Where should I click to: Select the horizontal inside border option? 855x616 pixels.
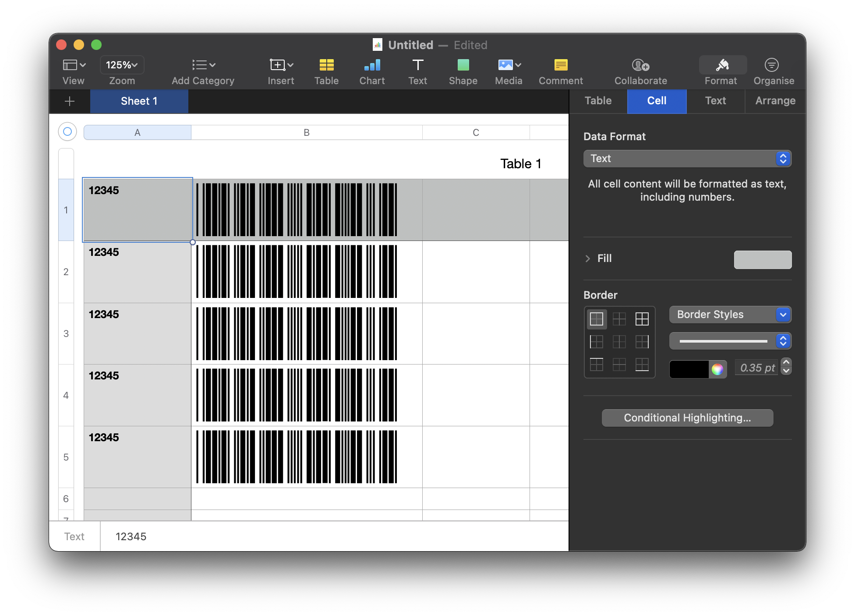[619, 365]
